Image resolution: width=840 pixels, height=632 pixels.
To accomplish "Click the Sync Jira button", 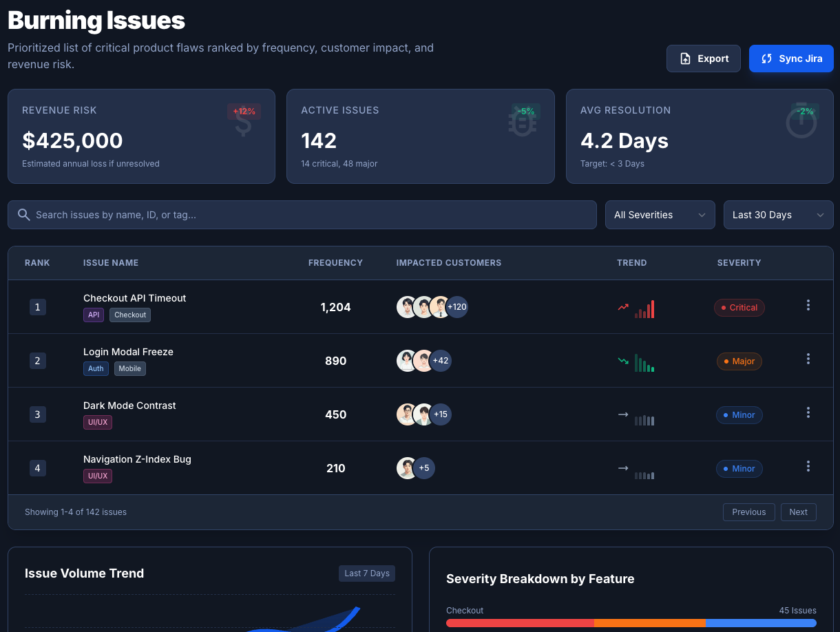I will tap(791, 59).
